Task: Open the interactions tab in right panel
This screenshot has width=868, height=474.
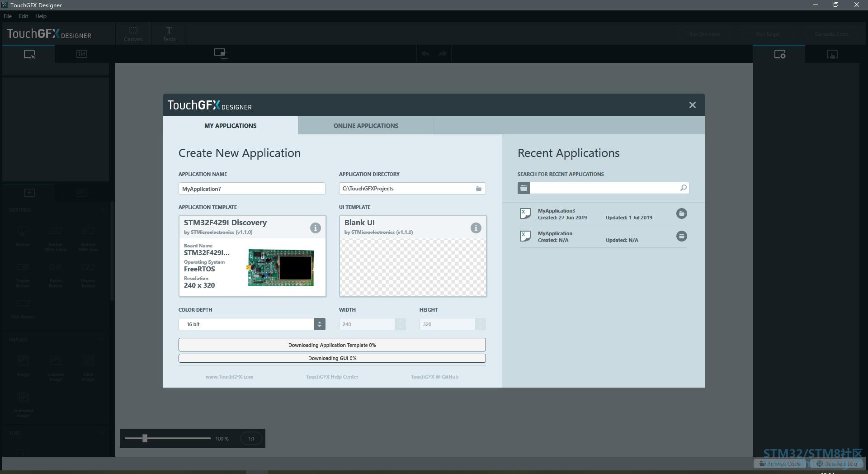Action: 832,54
